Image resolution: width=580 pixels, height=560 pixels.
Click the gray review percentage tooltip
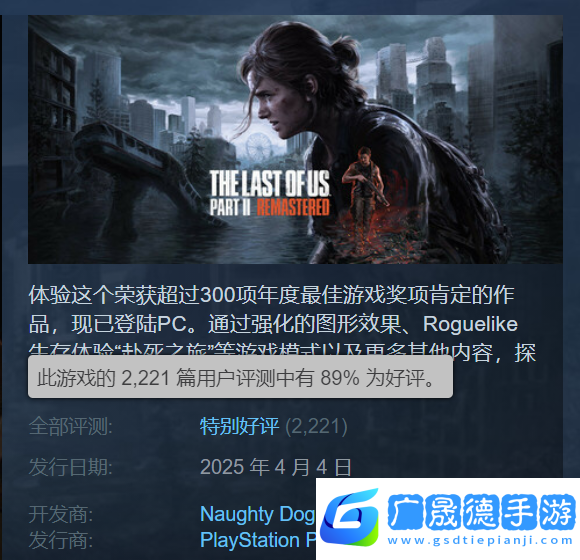(240, 377)
